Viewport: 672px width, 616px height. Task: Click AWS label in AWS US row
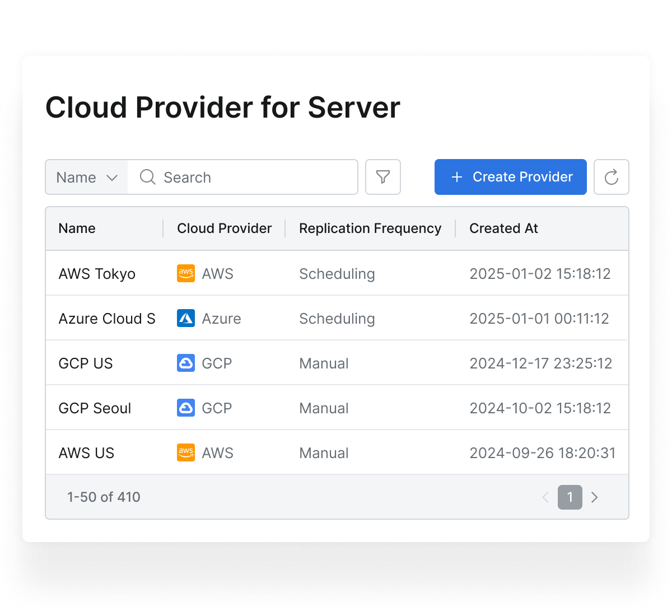point(217,453)
